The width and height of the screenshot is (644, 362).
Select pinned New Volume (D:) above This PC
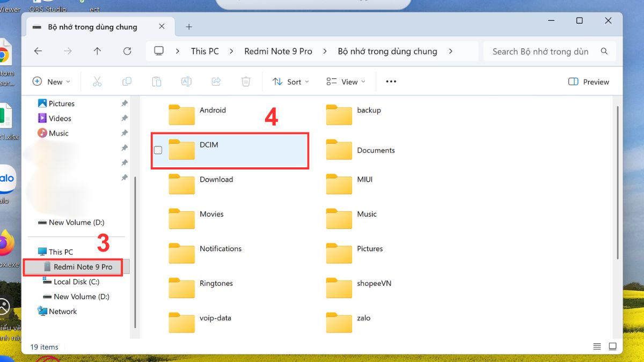click(71, 222)
